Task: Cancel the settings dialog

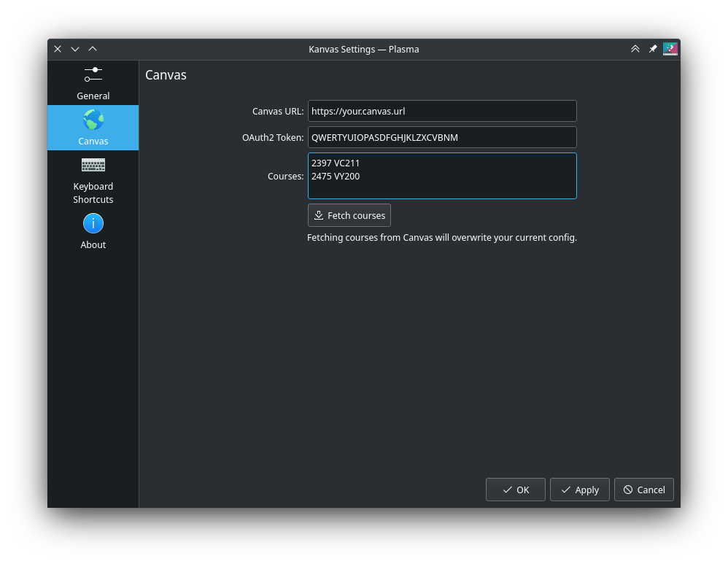Action: [x=644, y=490]
